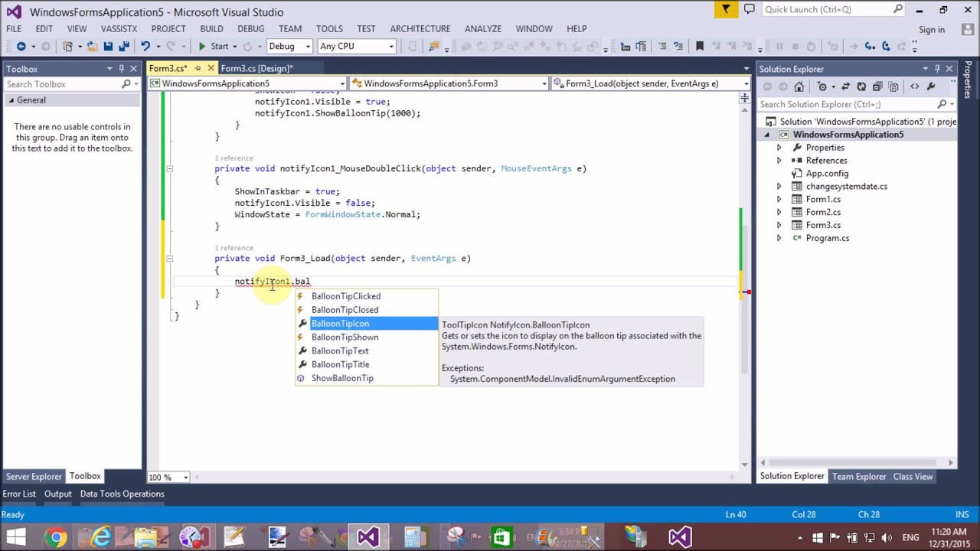Image resolution: width=980 pixels, height=551 pixels.
Task: Open the Feedback smiley icon in title bar
Action: click(x=749, y=9)
